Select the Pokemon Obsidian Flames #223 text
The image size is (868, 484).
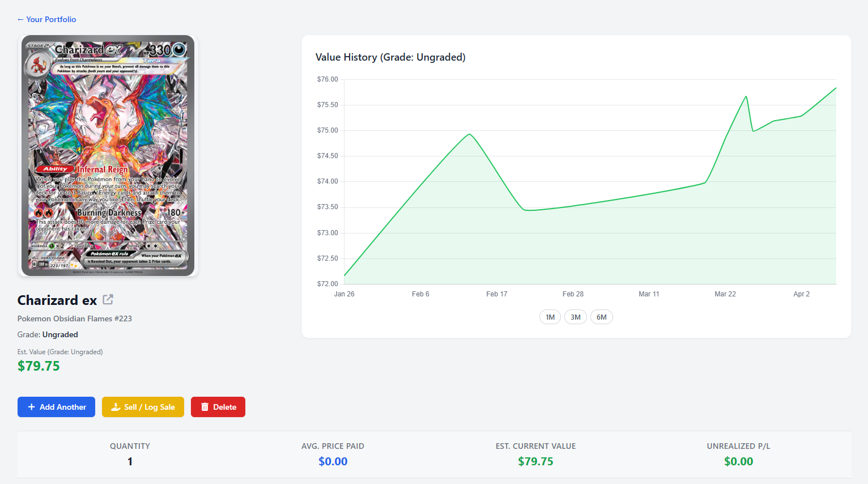click(x=75, y=319)
